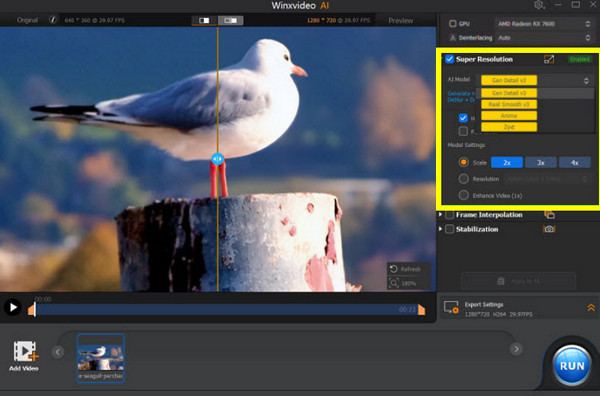Set scale to 4x
Viewport: 600px width, 396px height.
tap(575, 163)
